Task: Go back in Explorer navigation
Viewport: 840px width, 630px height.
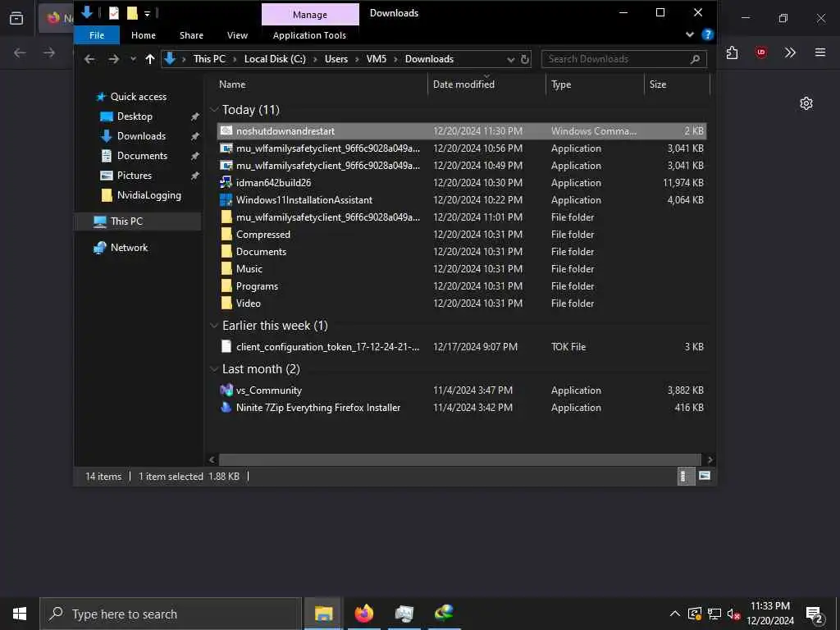Action: point(89,59)
